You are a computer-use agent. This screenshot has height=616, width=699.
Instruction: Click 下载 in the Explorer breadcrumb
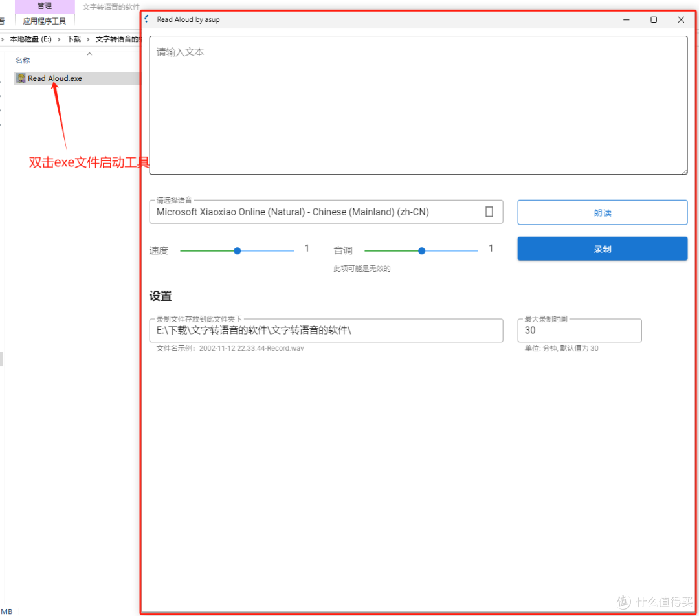click(x=74, y=39)
